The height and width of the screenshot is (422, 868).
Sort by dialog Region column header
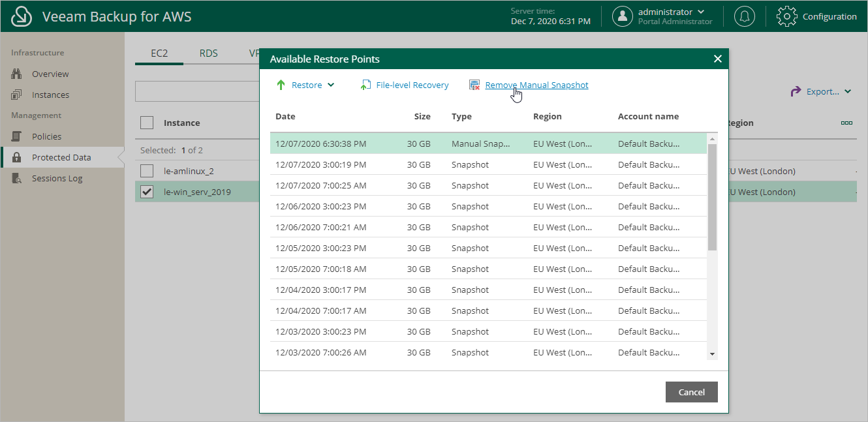pos(547,116)
